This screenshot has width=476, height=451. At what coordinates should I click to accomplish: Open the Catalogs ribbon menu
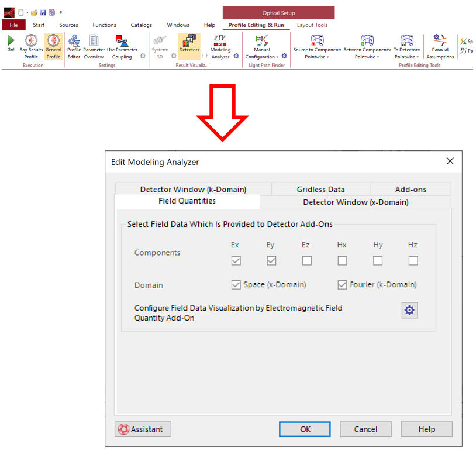pos(141,25)
